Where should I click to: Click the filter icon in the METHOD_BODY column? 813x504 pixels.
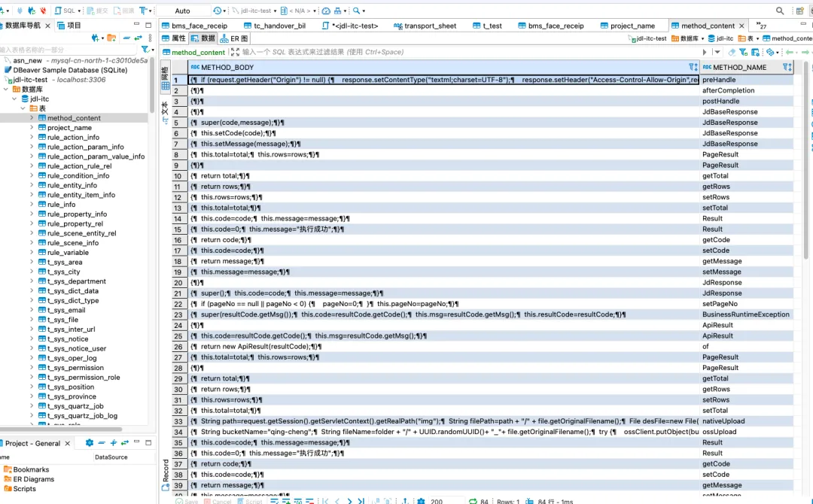[x=693, y=67]
